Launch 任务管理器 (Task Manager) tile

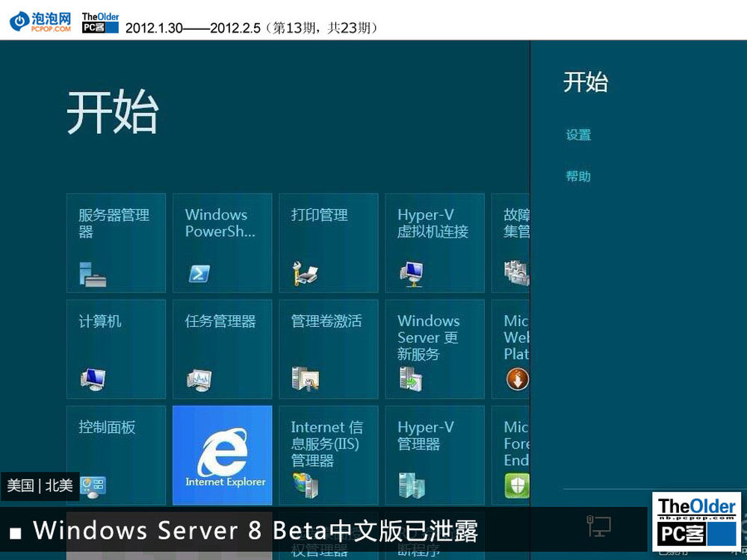[222, 349]
